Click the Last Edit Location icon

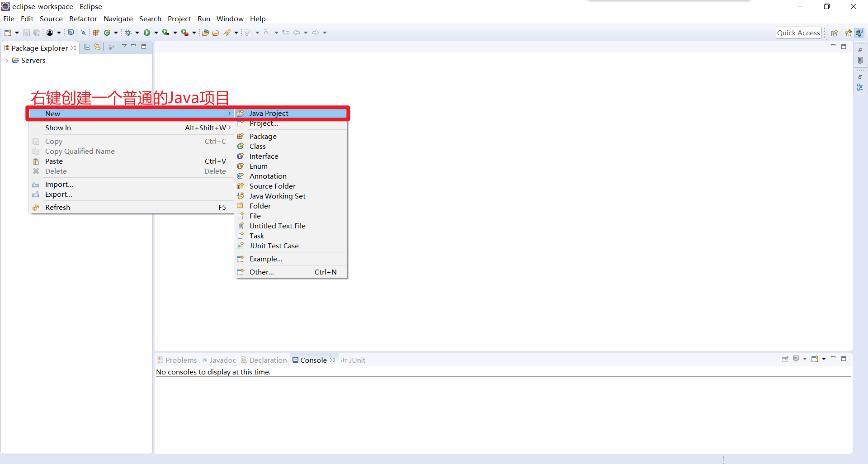point(286,33)
